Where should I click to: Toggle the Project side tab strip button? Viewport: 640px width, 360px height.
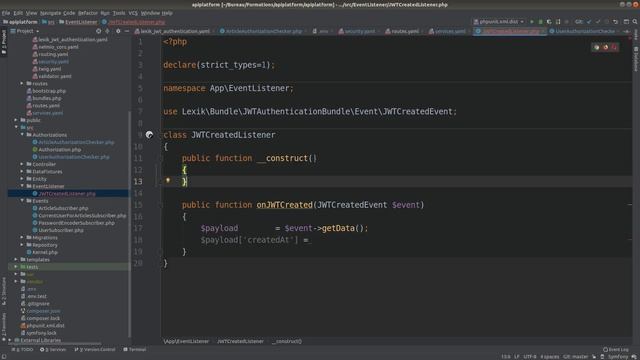(x=4, y=42)
